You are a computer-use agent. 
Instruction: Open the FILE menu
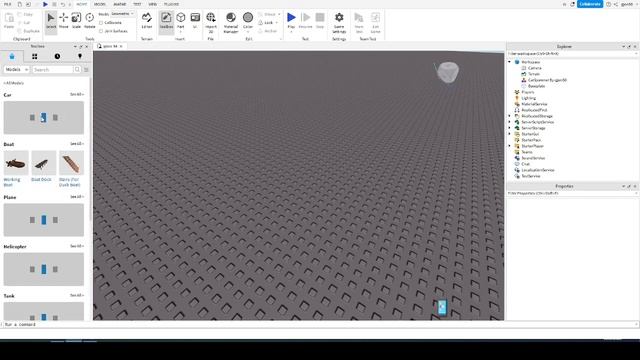click(7, 4)
